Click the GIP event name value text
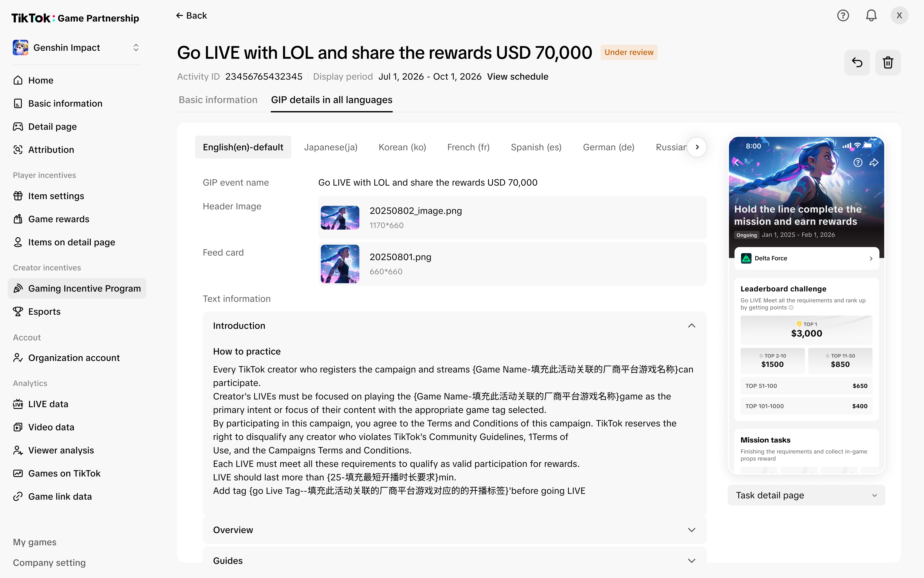 click(428, 183)
